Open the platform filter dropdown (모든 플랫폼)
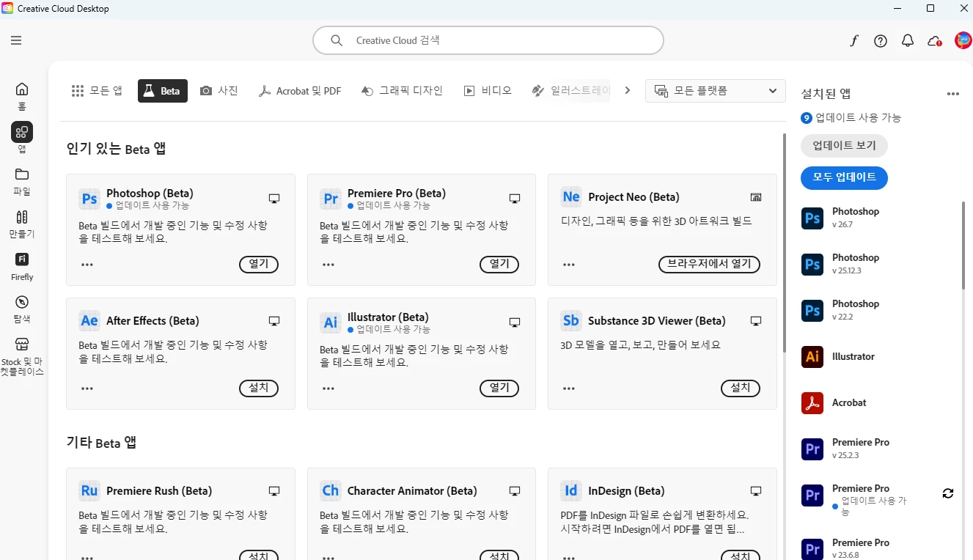Viewport: 973px width, 560px height. point(715,91)
